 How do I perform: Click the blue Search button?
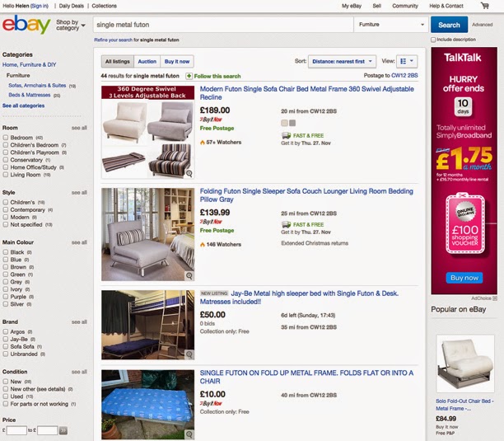coord(449,25)
